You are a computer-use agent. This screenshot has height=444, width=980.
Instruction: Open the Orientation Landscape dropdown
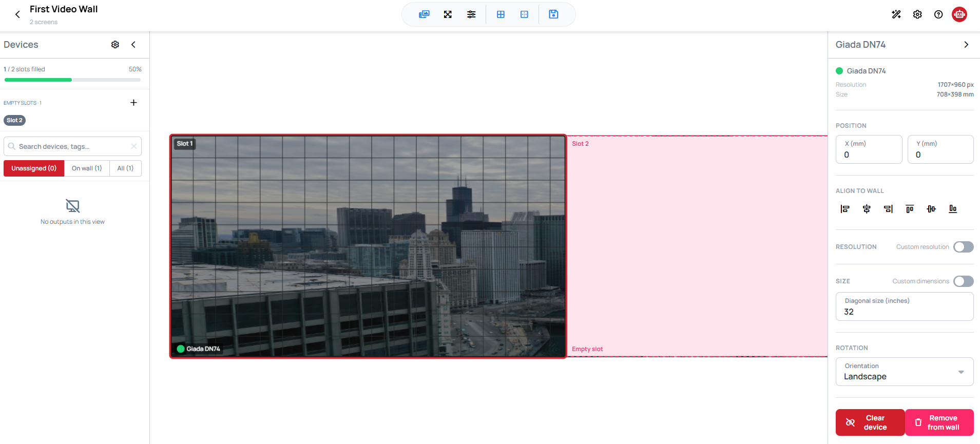[x=905, y=372]
